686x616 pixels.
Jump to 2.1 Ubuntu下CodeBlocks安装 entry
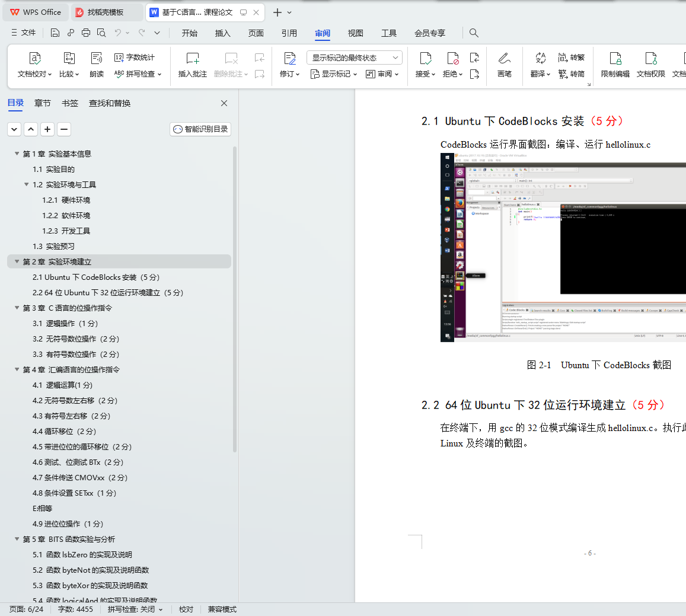(96, 277)
